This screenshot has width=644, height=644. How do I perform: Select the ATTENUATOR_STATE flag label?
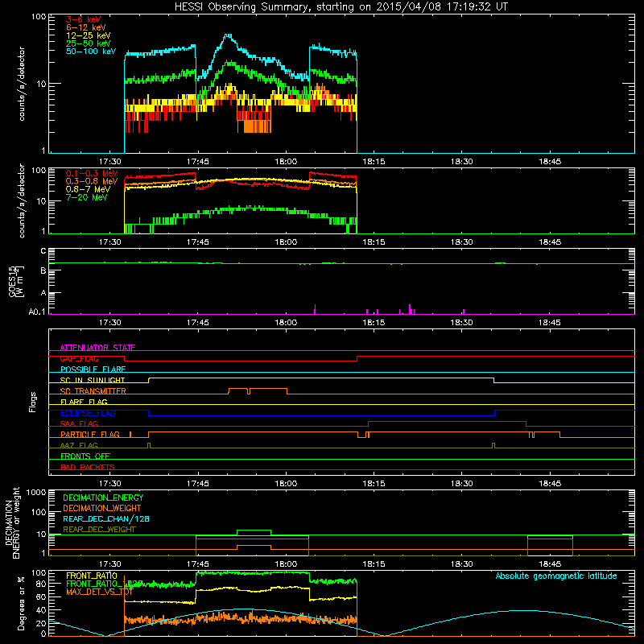click(97, 348)
